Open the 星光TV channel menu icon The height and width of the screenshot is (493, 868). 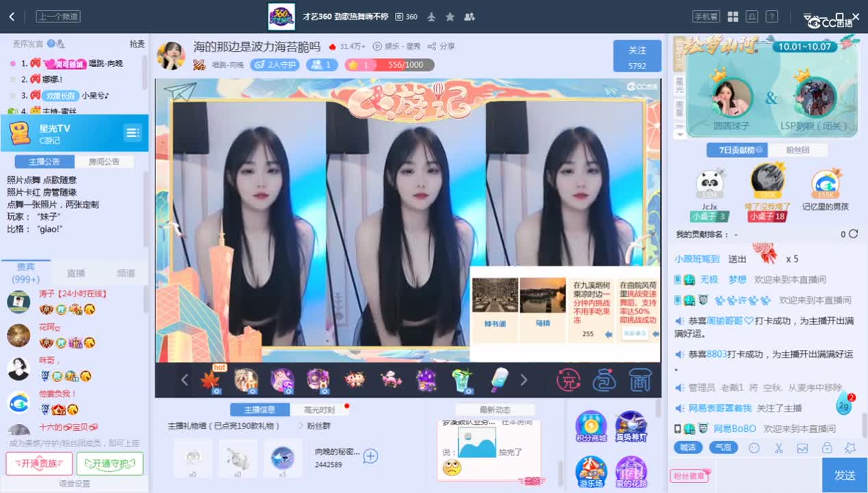tap(133, 133)
